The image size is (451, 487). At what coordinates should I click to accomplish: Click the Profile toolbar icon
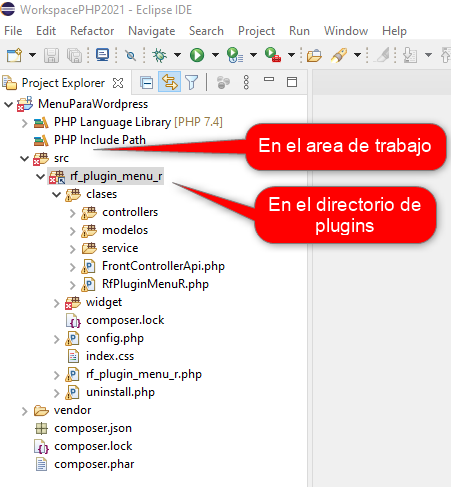235,55
